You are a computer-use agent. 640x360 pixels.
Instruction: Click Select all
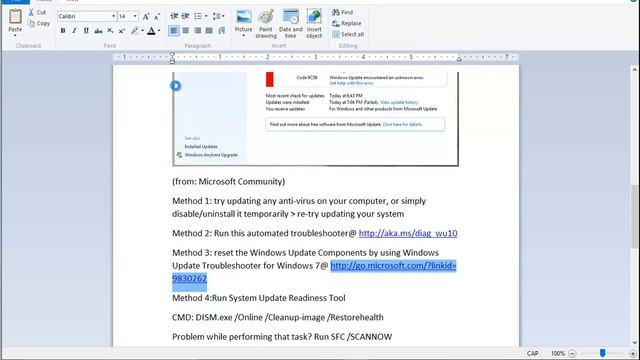coord(348,34)
